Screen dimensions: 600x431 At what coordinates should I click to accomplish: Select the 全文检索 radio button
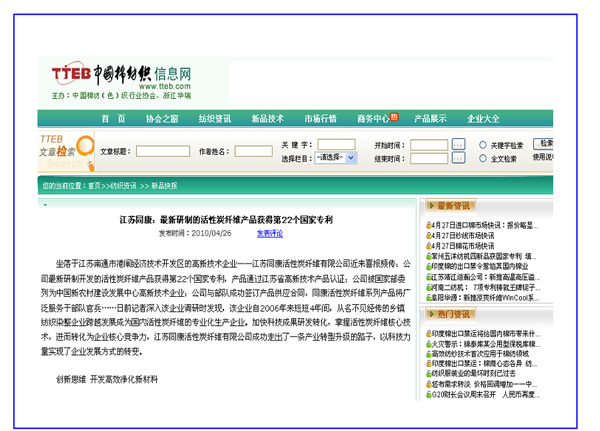point(483,158)
